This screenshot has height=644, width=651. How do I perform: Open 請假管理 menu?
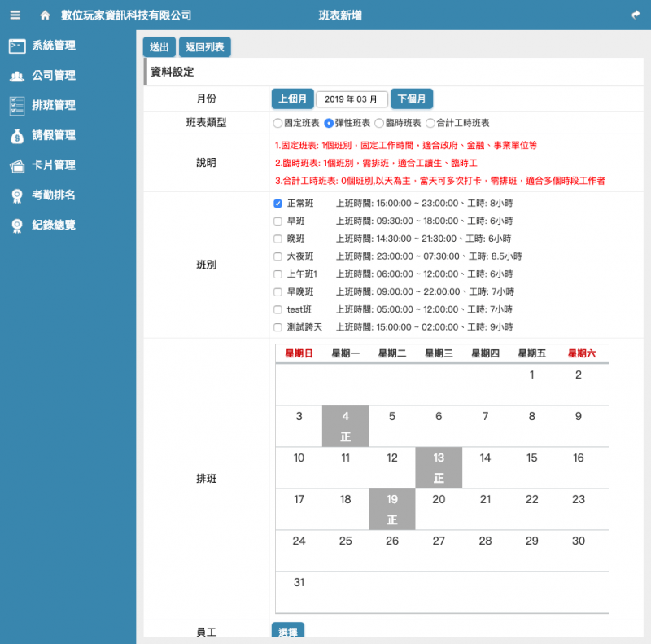coord(54,135)
